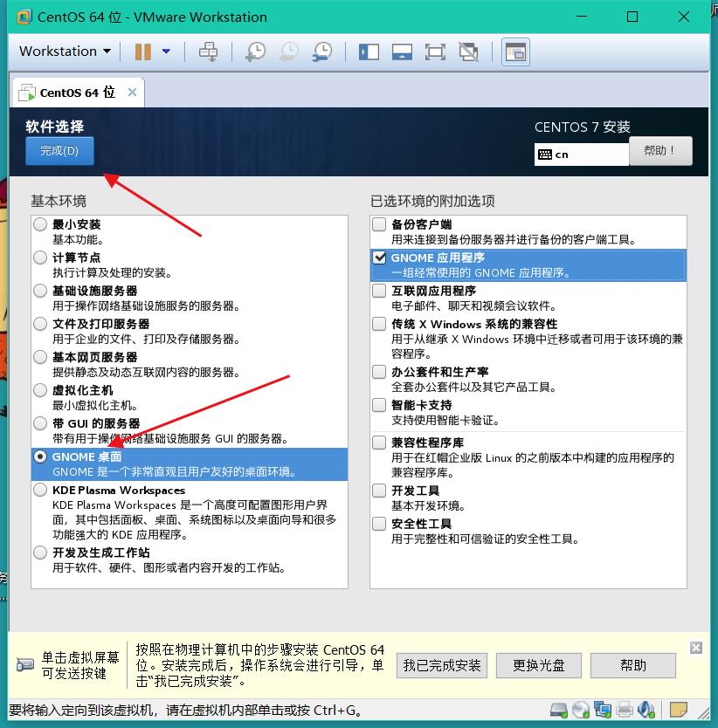Image resolution: width=718 pixels, height=728 pixels.
Task: Click the VMware Workstation title bar icon
Action: click(x=24, y=17)
